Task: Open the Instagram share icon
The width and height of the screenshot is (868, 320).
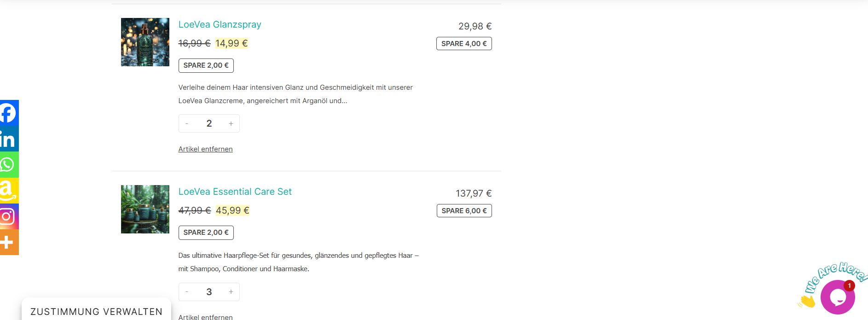Action: 8,216
